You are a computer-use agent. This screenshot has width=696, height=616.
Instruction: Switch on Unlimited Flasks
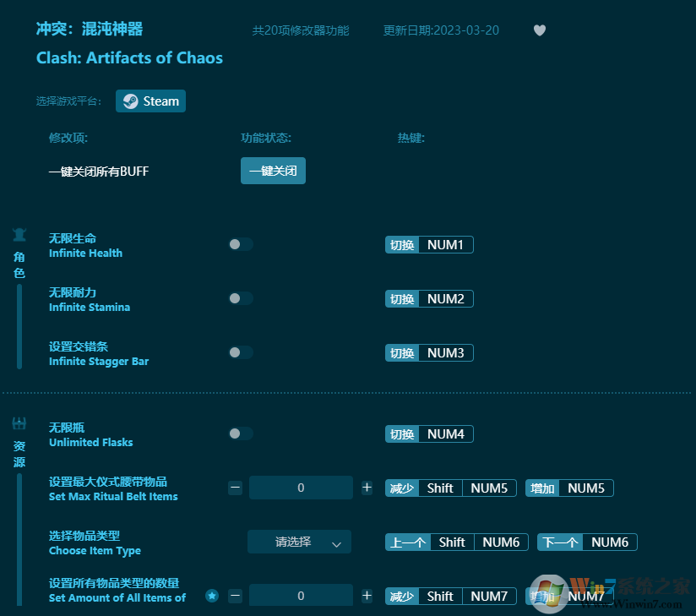point(240,433)
